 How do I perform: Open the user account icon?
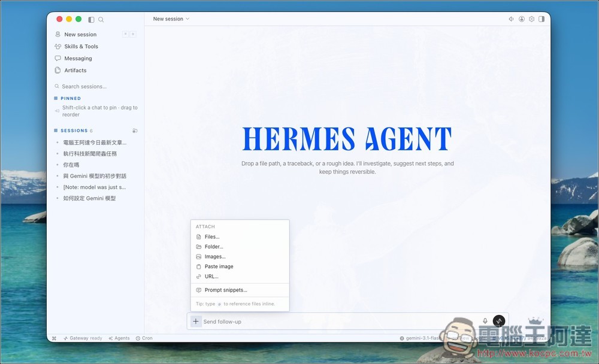pos(522,19)
